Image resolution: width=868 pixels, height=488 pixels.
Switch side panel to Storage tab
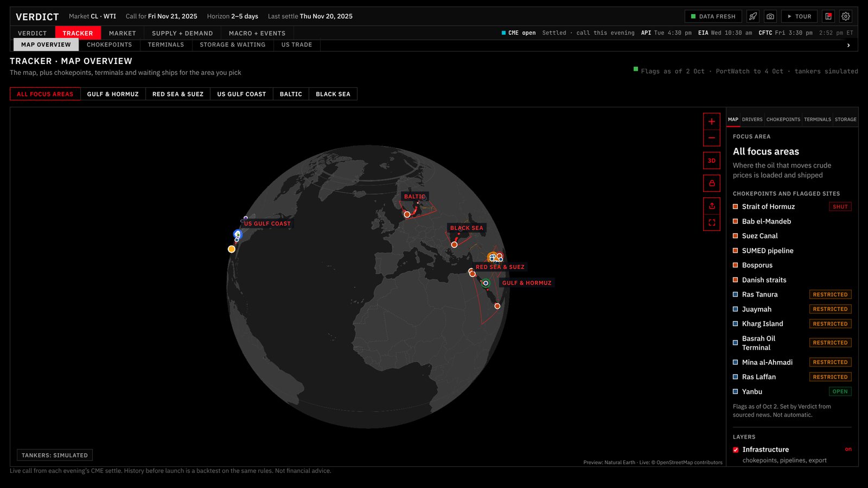pos(846,119)
